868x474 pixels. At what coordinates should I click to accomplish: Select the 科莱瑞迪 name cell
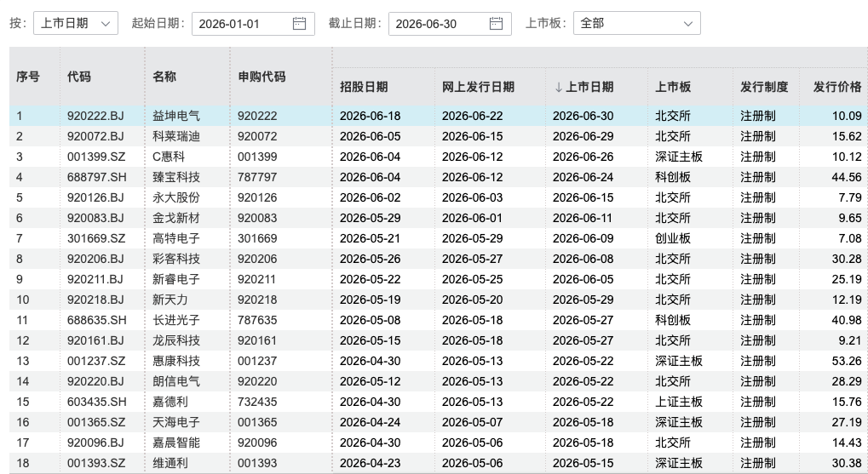[176, 137]
